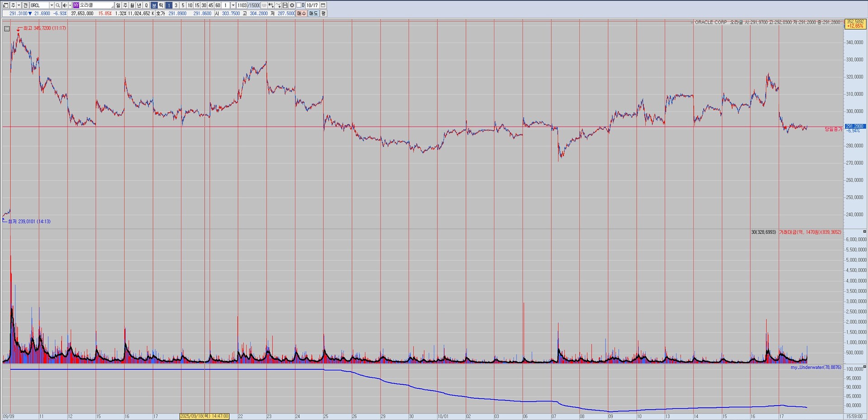The height and width of the screenshot is (420, 868).
Task: Click the 최저 239.0101 low label
Action: (x=29, y=222)
